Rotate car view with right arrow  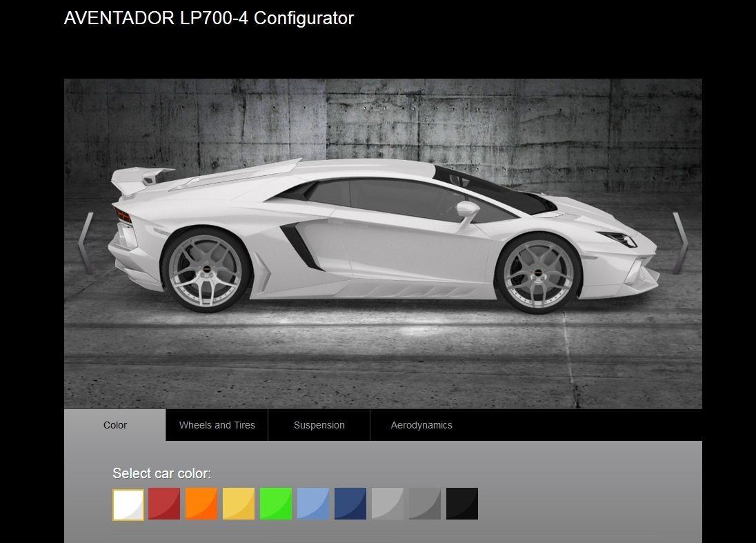click(680, 243)
